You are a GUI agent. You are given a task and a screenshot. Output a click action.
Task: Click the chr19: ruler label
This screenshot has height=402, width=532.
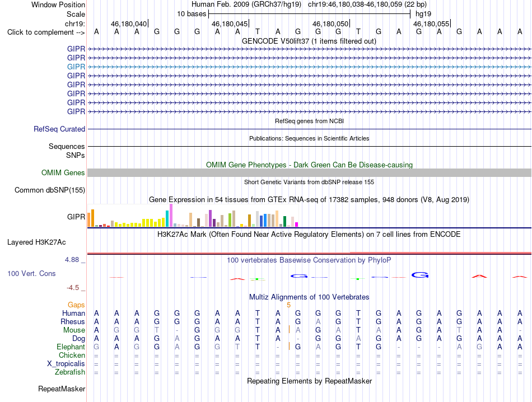[74, 24]
